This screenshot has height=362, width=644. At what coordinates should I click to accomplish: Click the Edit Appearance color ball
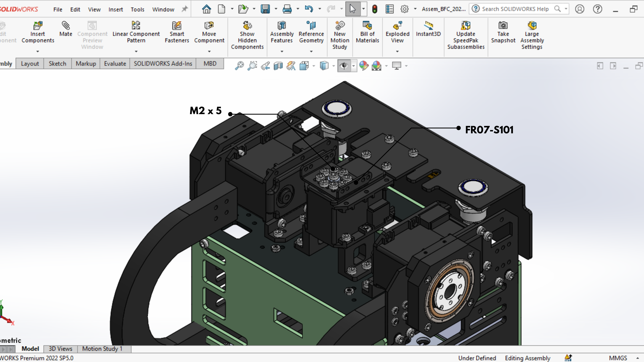(364, 66)
